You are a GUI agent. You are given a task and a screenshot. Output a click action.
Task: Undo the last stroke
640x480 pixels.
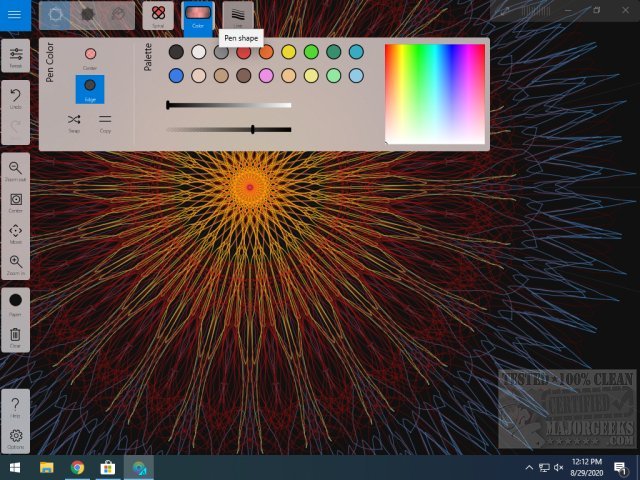(16, 97)
